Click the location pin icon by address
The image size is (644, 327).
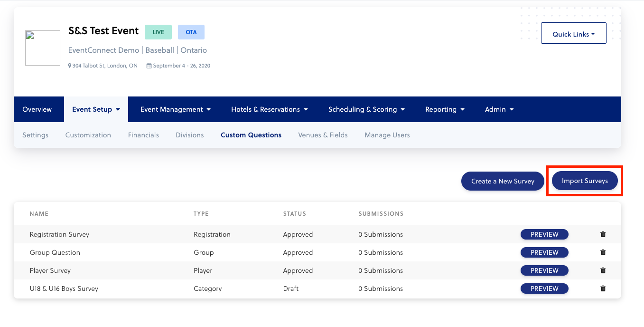pos(70,66)
